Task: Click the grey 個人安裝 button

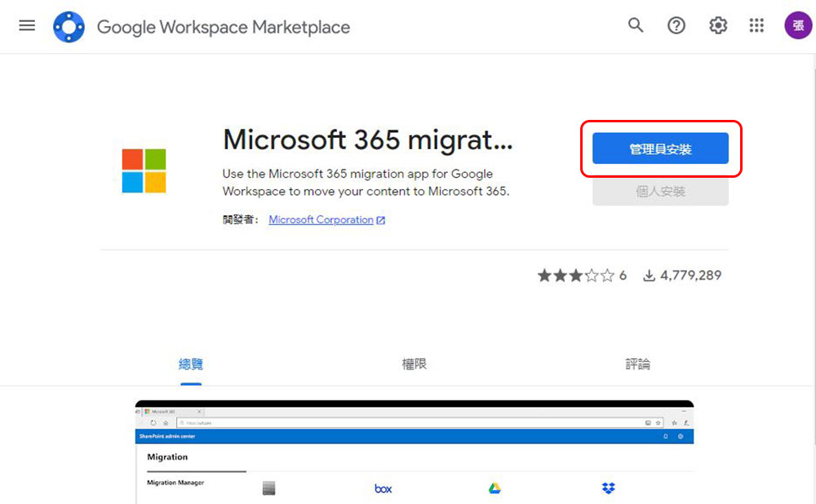Action: click(660, 191)
